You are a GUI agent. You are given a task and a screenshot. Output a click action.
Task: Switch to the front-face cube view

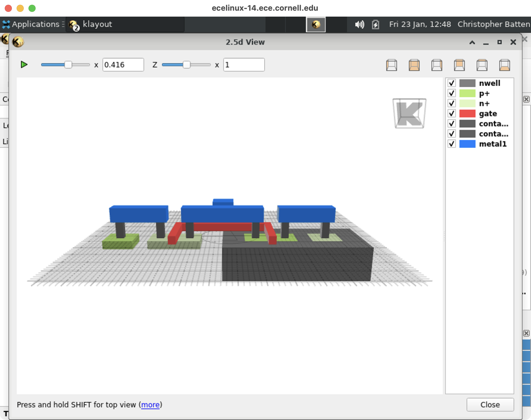click(x=414, y=65)
